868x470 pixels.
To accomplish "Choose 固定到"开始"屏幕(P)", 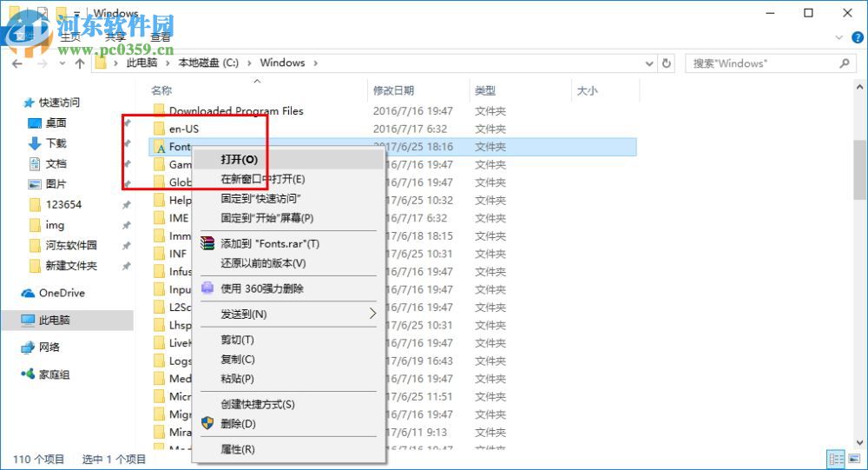I will pos(288,218).
